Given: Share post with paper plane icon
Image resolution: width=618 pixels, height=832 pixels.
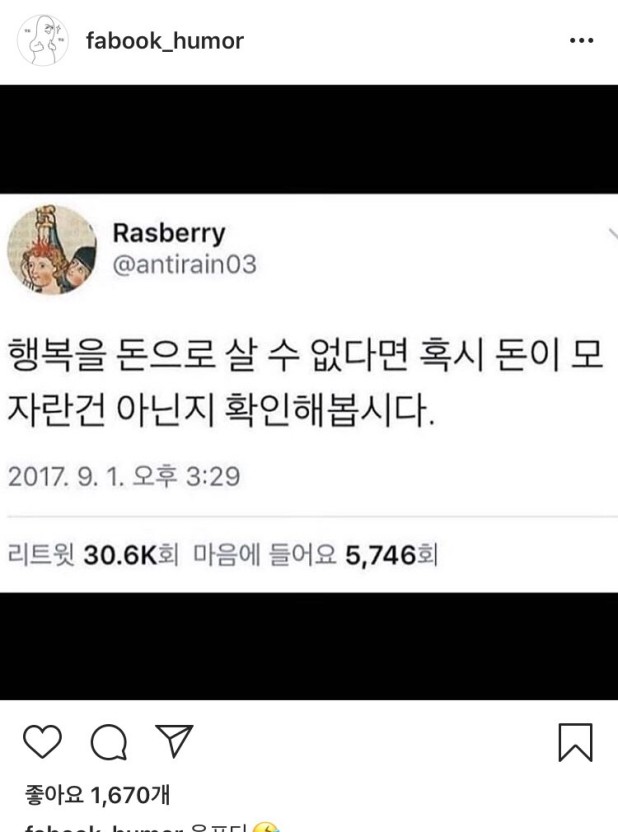Looking at the screenshot, I should pos(174,740).
